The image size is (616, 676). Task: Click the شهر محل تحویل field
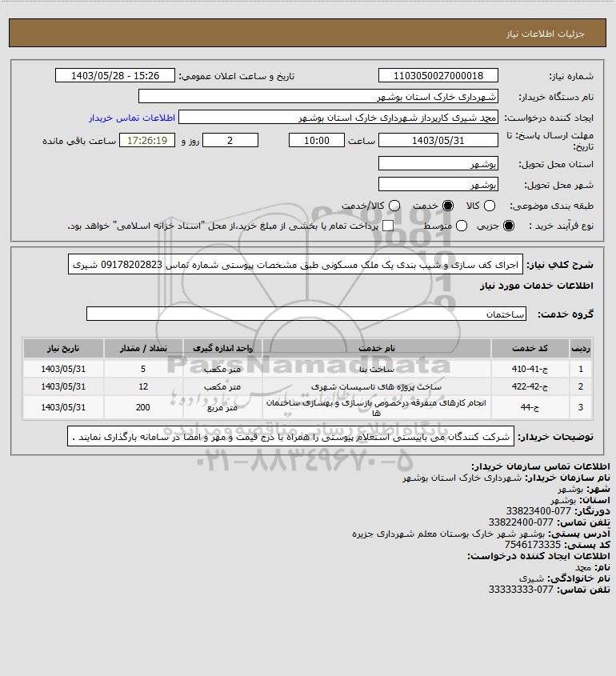click(x=438, y=184)
